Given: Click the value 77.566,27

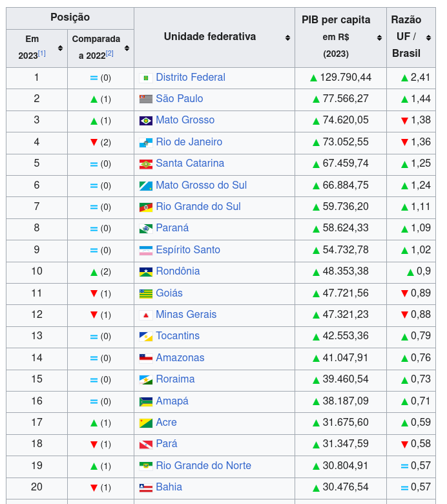Looking at the screenshot, I should click(346, 99).
